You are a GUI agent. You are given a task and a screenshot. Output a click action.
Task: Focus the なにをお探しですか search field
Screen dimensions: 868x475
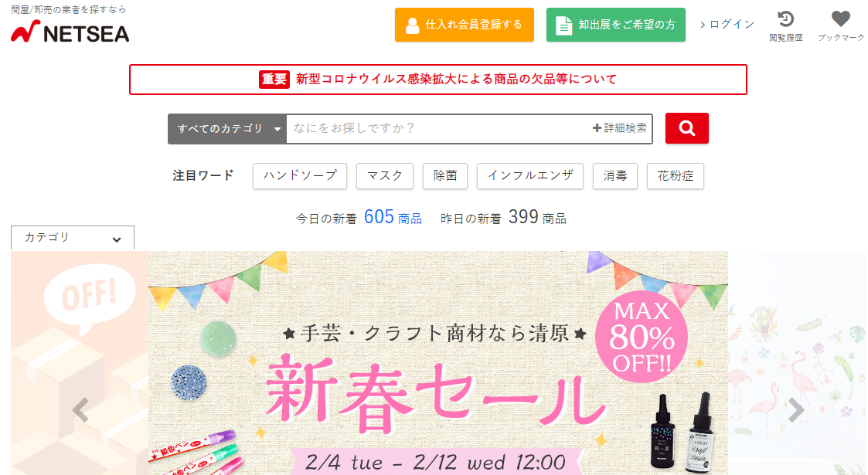[438, 129]
